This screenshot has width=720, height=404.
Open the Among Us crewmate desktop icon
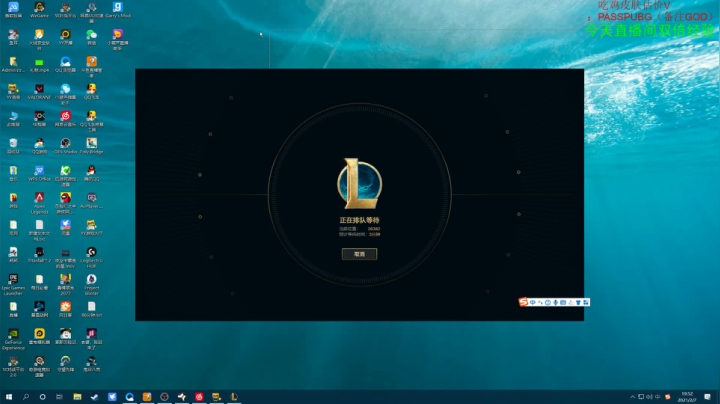click(x=65, y=202)
